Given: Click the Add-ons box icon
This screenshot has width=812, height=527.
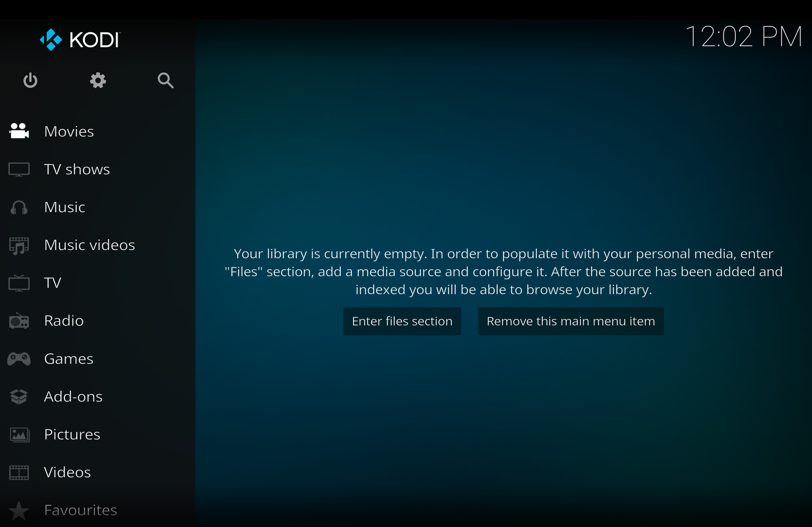Looking at the screenshot, I should click(19, 397).
